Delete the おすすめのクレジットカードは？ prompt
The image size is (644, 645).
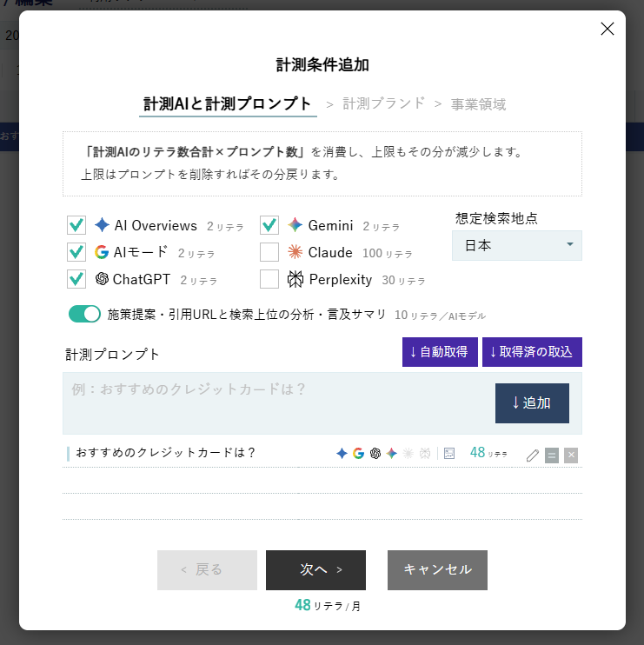coord(571,455)
